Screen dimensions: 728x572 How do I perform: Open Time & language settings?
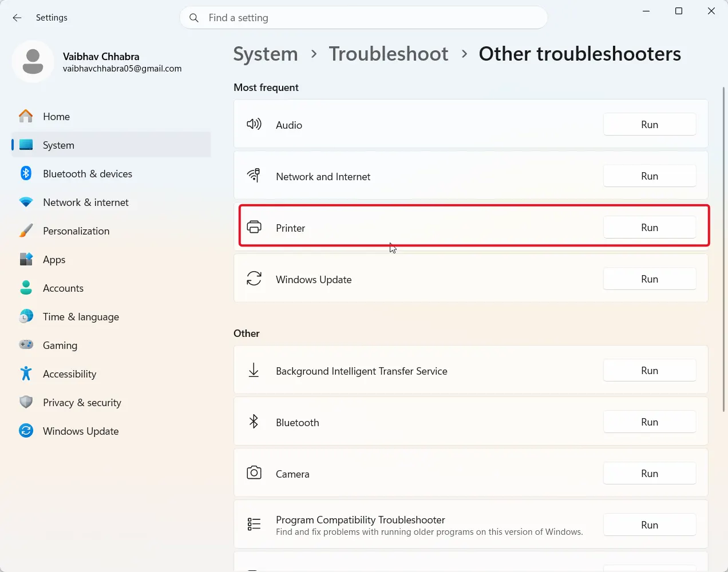point(111,316)
